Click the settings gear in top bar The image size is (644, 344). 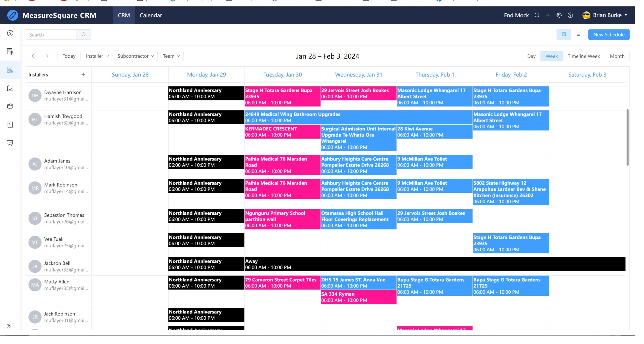[559, 15]
